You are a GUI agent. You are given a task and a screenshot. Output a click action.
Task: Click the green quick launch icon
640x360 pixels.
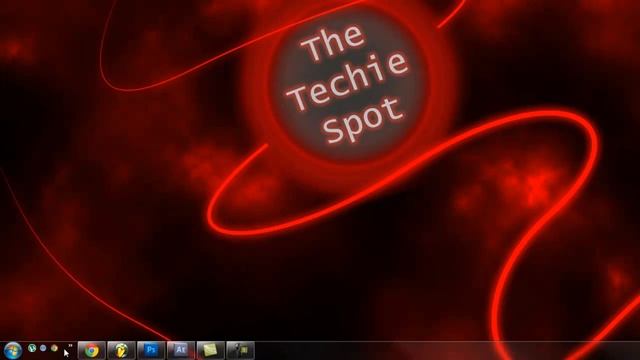[32, 348]
